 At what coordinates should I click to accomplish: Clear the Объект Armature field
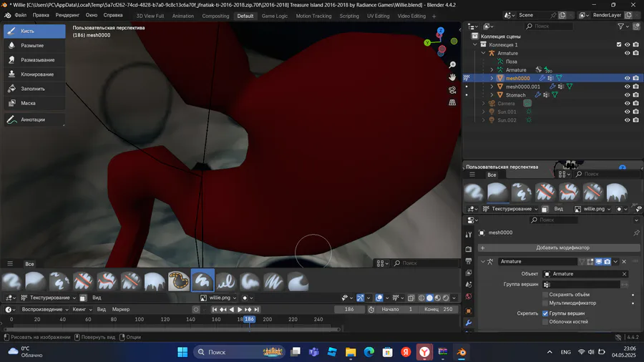(624, 274)
